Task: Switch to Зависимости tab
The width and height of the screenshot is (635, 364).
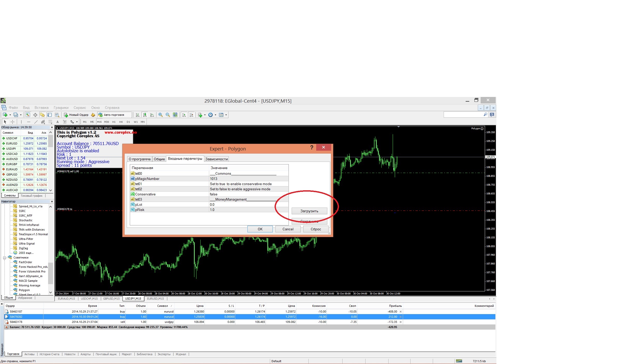Action: pyautogui.click(x=216, y=159)
